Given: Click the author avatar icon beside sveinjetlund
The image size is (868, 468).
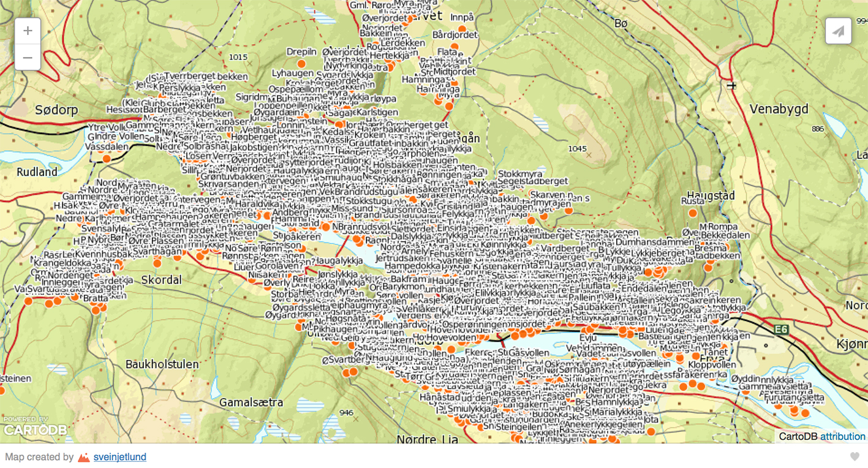Looking at the screenshot, I should point(84,457).
